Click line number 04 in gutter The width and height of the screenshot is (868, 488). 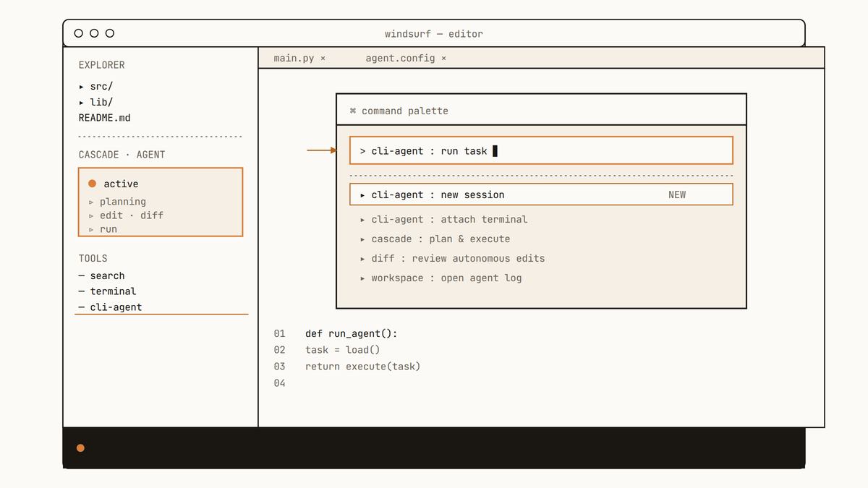(x=280, y=383)
